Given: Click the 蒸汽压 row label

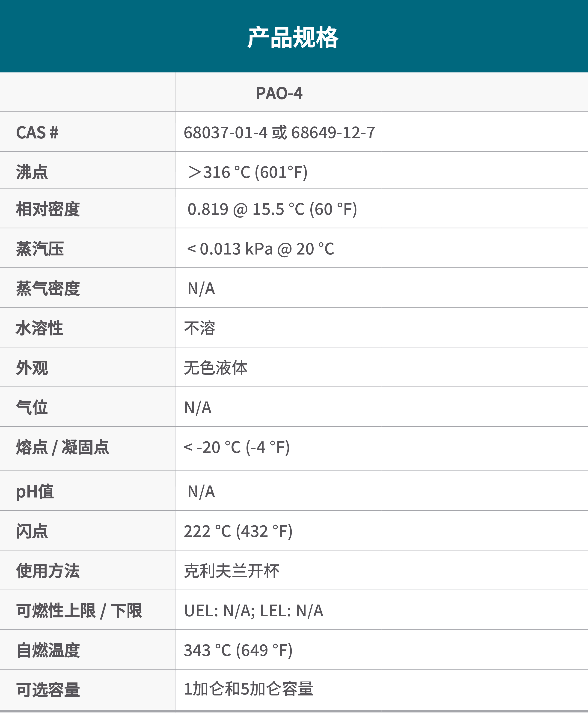Looking at the screenshot, I should [x=40, y=249].
